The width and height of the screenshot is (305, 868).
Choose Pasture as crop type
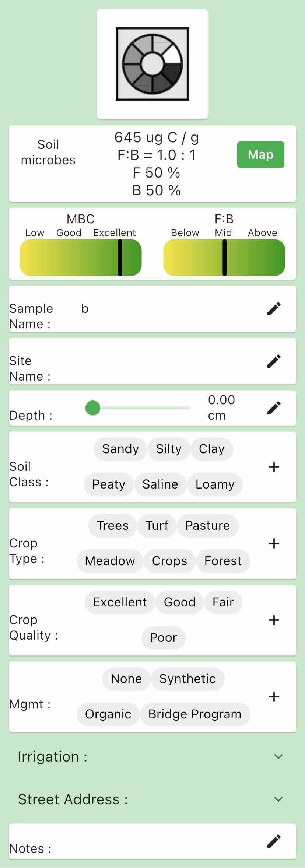[x=207, y=526]
